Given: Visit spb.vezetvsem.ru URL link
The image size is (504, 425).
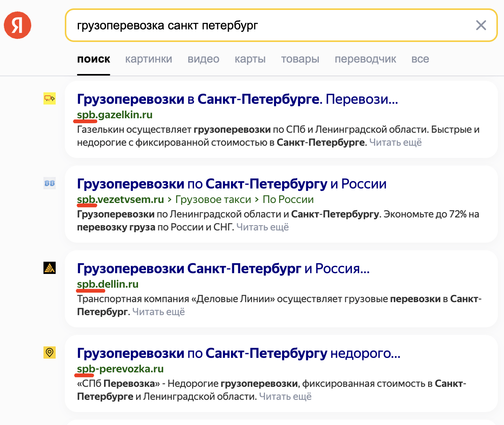Looking at the screenshot, I should coord(120,200).
